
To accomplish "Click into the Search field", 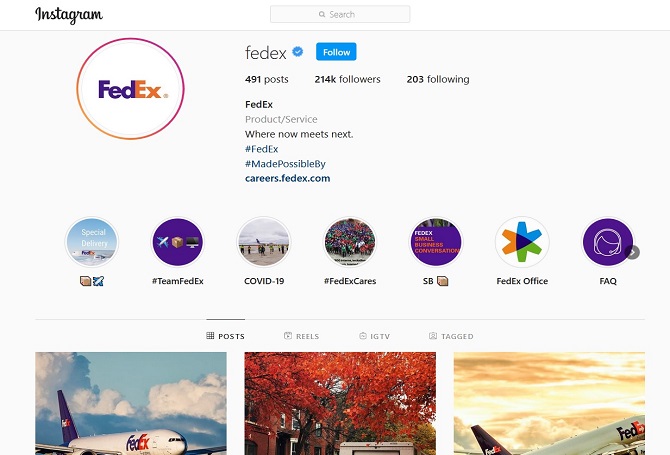I will (340, 14).
